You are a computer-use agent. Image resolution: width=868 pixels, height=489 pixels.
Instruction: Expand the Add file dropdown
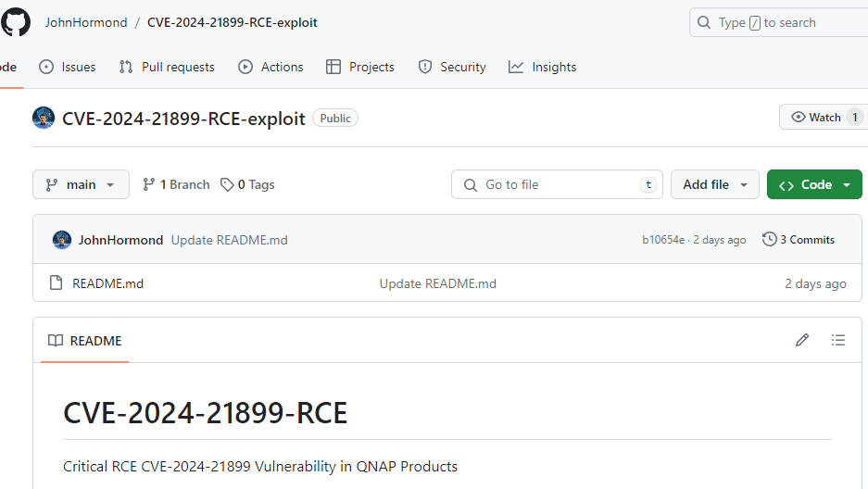tap(714, 184)
